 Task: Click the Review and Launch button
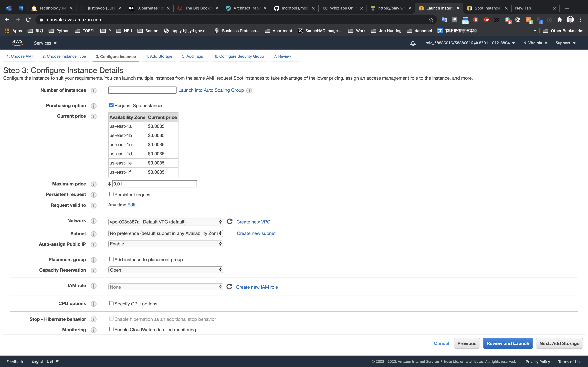click(508, 343)
